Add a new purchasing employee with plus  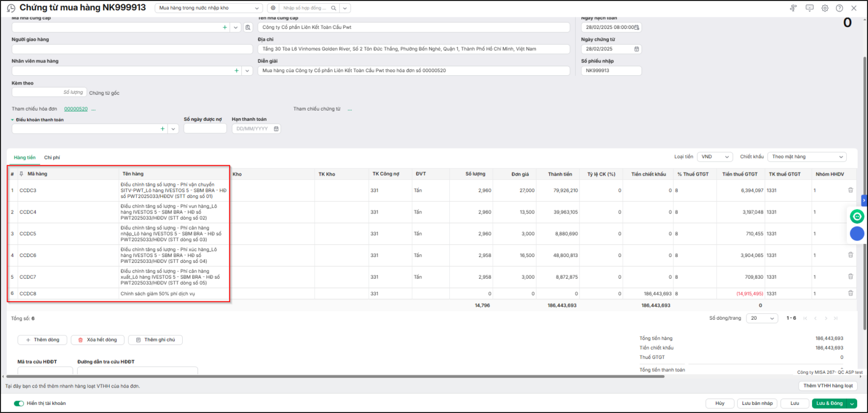click(237, 70)
